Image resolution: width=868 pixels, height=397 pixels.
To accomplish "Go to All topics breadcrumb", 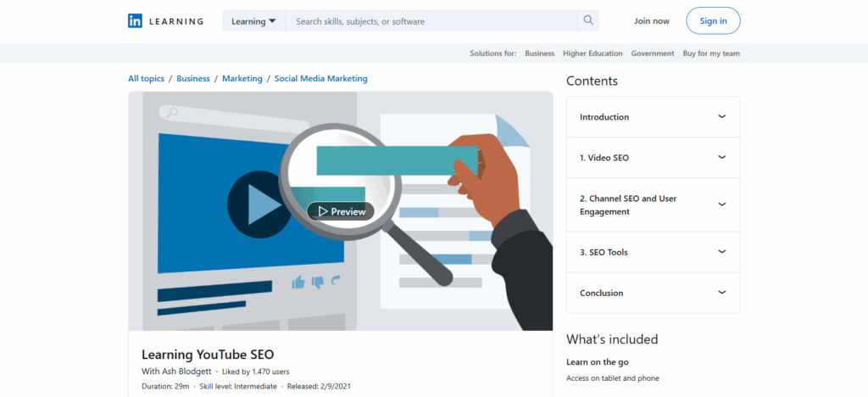I will 146,79.
